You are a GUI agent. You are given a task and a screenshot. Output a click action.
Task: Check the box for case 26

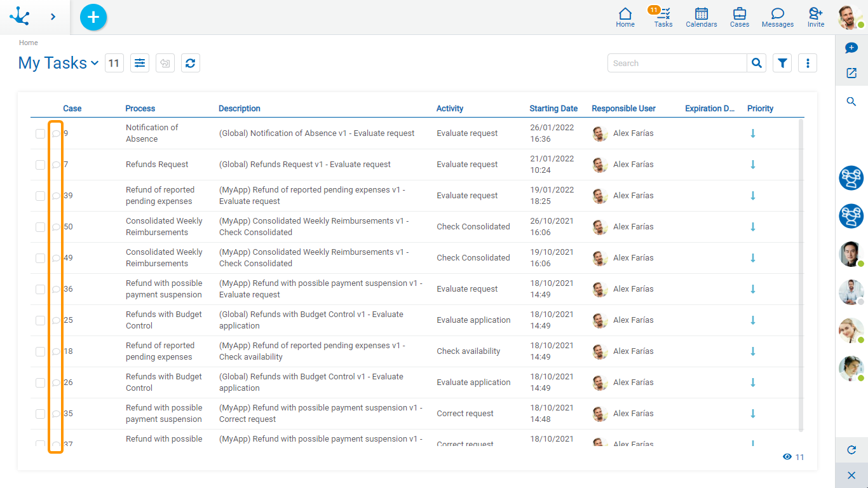point(40,383)
